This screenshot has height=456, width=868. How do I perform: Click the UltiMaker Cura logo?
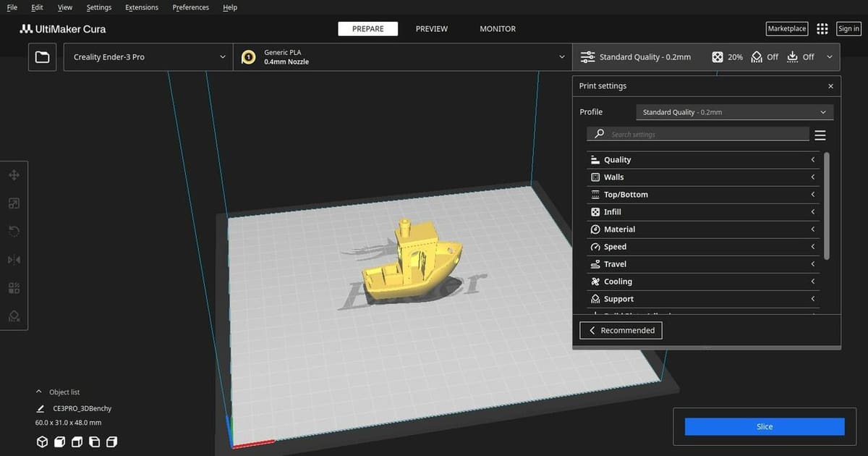(63, 29)
